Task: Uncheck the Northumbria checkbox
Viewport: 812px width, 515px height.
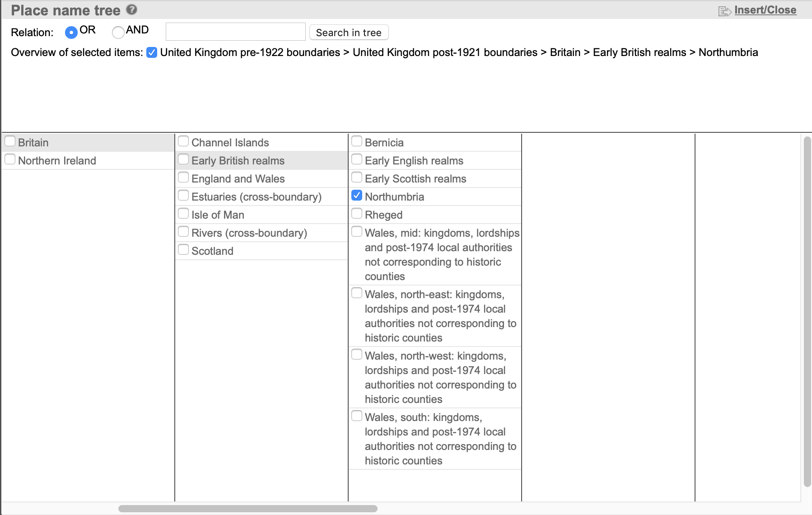Action: [357, 196]
